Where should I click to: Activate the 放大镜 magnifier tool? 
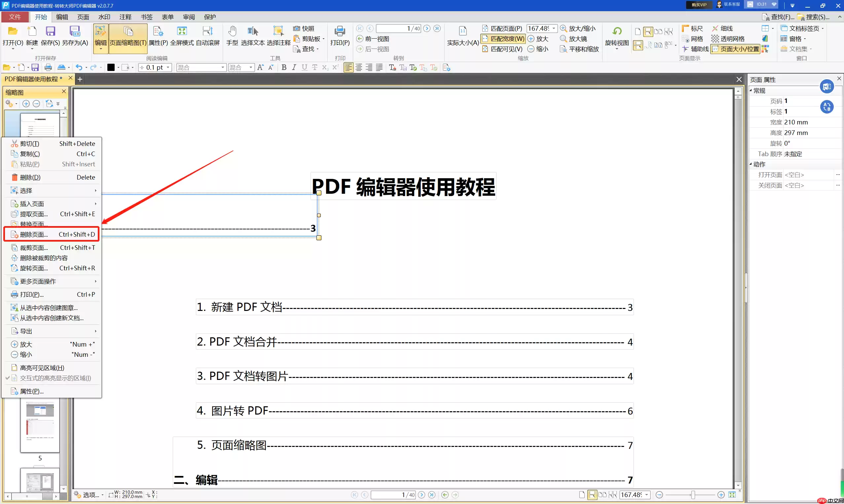tap(574, 39)
